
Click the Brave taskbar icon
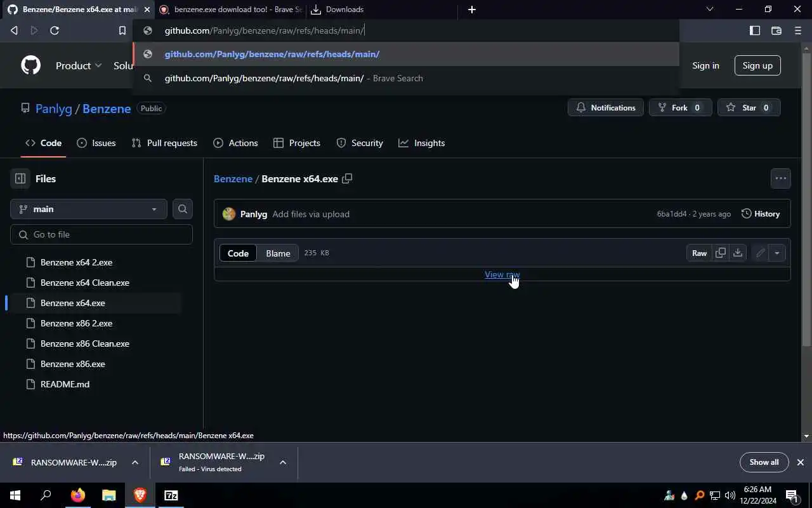click(x=140, y=495)
